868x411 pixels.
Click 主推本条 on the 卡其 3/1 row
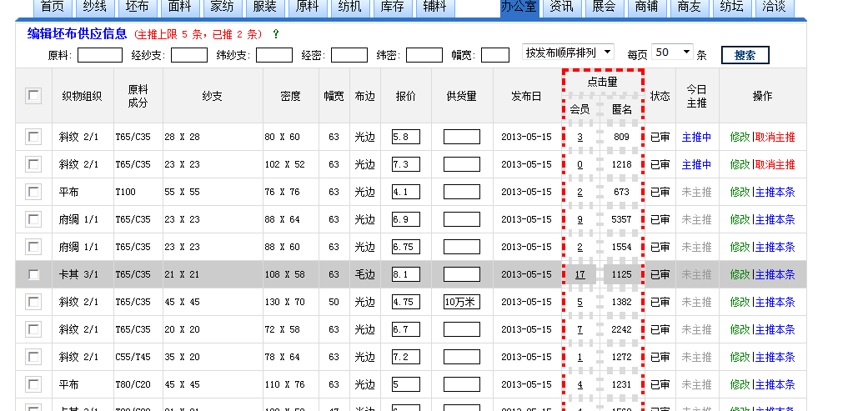tap(775, 274)
